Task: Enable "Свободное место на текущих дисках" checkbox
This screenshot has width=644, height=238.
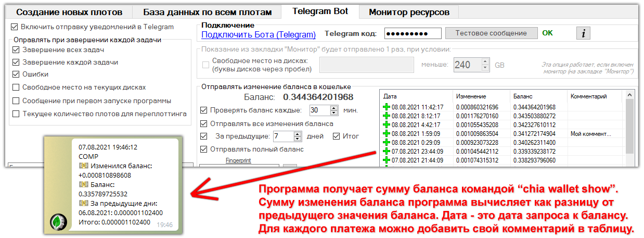Action: pyautogui.click(x=17, y=87)
